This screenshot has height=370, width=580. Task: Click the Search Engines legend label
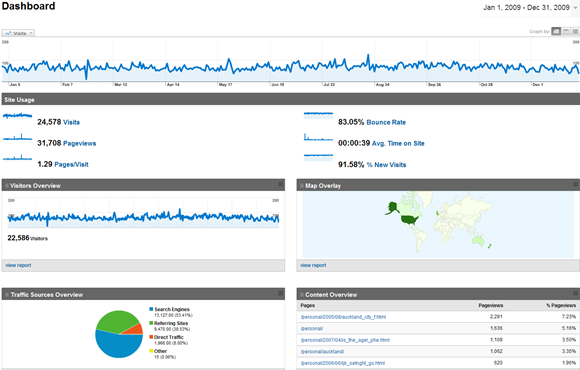pyautogui.click(x=172, y=309)
